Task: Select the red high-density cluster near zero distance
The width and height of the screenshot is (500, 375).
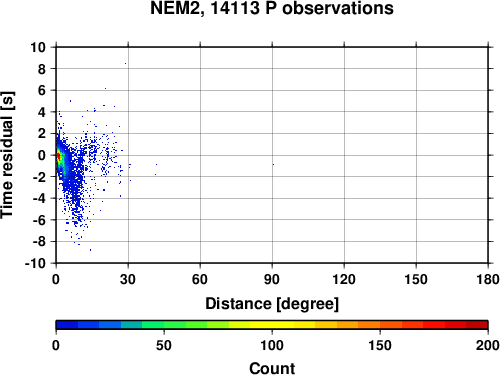Action: (x=58, y=157)
